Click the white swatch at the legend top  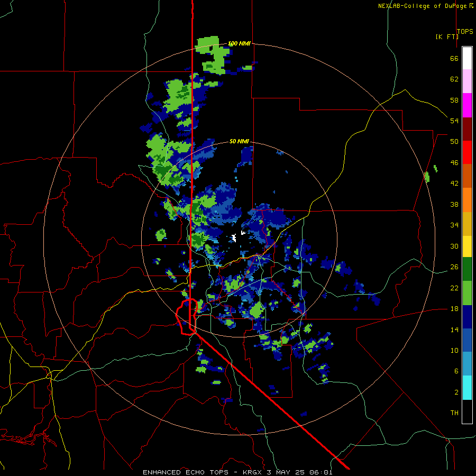click(x=467, y=58)
